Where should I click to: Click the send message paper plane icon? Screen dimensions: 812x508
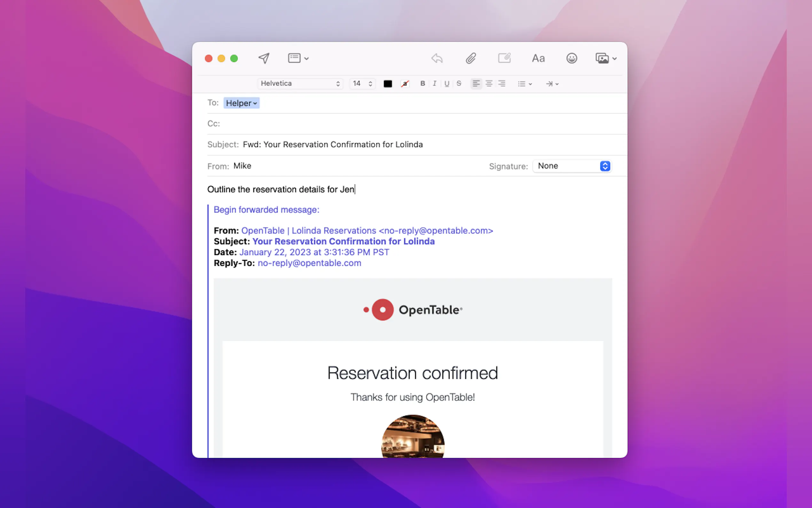tap(264, 58)
